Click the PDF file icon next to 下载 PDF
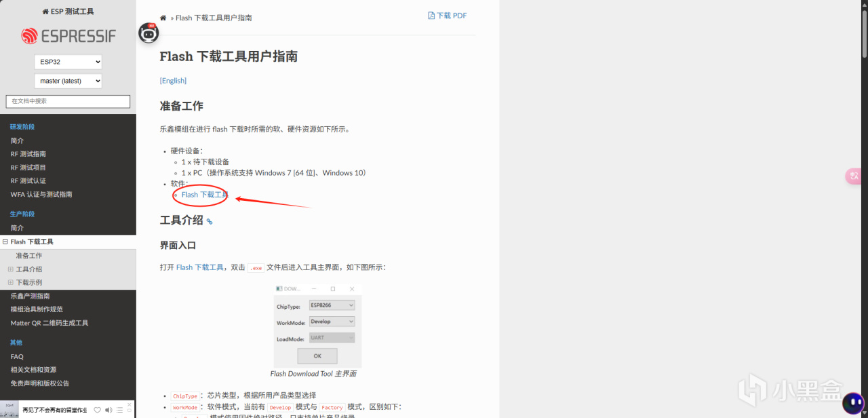The image size is (868, 418). coord(431,16)
